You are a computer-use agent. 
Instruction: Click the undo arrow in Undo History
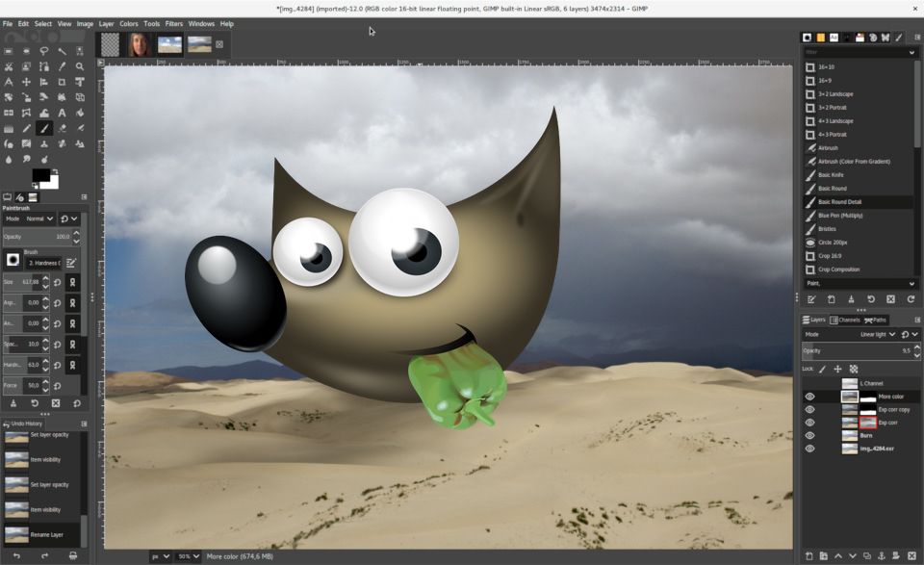click(x=16, y=555)
